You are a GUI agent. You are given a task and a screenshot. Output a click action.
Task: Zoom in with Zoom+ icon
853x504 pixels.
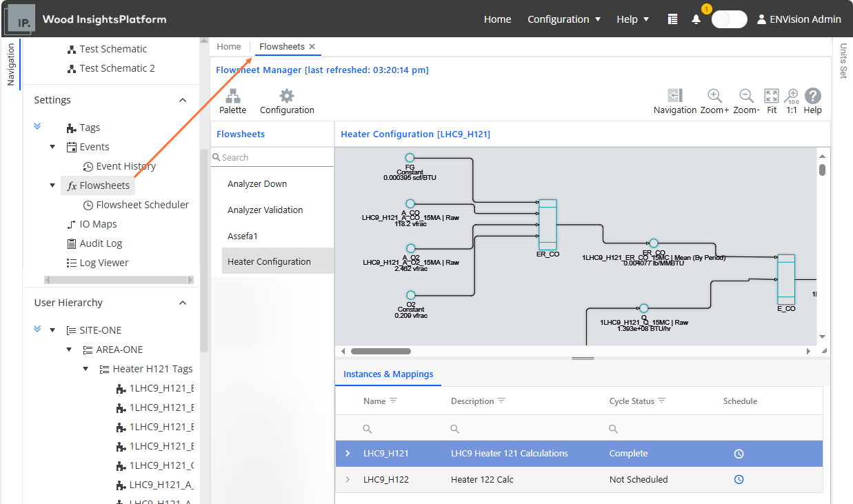714,96
